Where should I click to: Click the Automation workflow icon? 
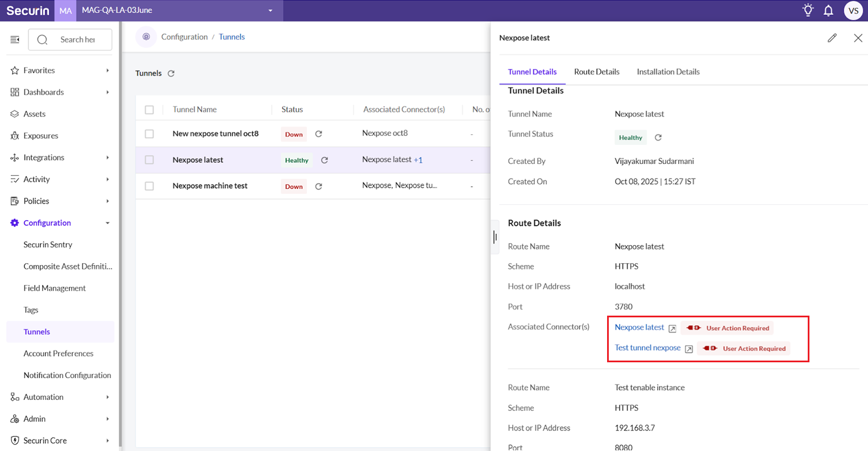(x=15, y=398)
